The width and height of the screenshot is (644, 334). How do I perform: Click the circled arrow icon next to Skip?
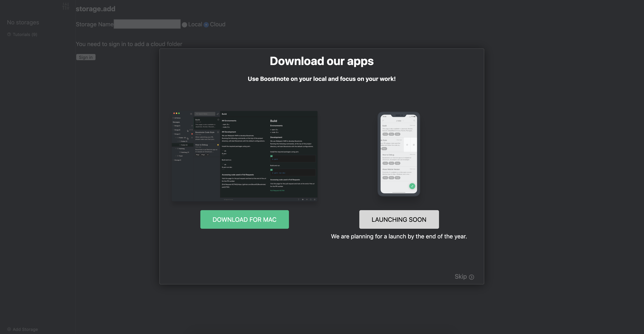(471, 277)
